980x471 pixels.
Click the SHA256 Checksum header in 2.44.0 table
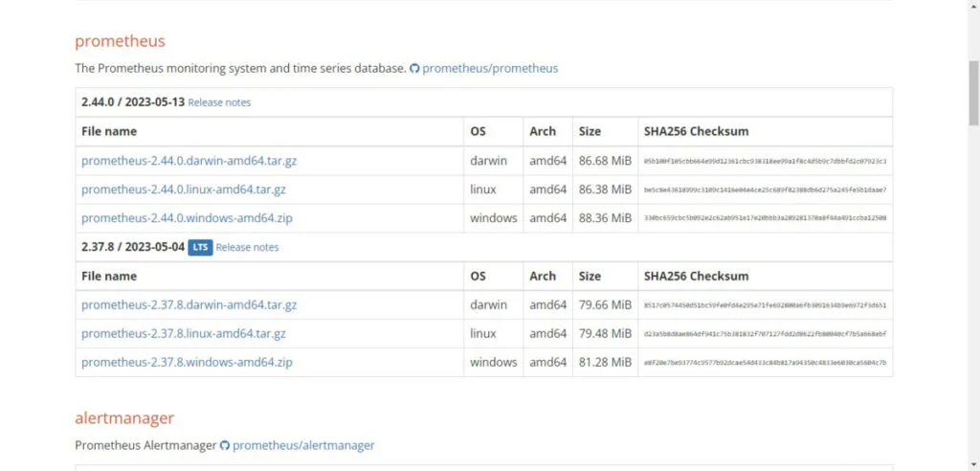(x=696, y=131)
